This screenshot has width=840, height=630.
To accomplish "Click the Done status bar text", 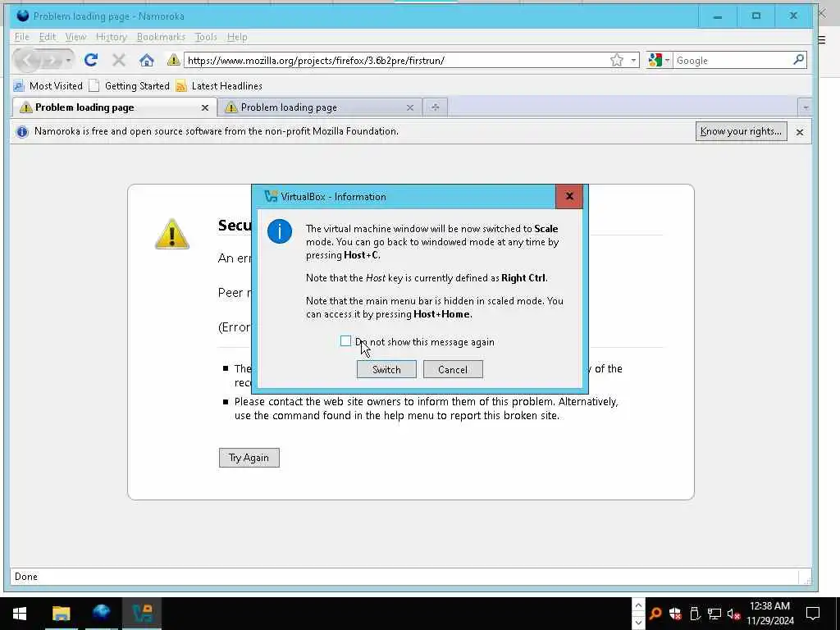I will (x=26, y=577).
